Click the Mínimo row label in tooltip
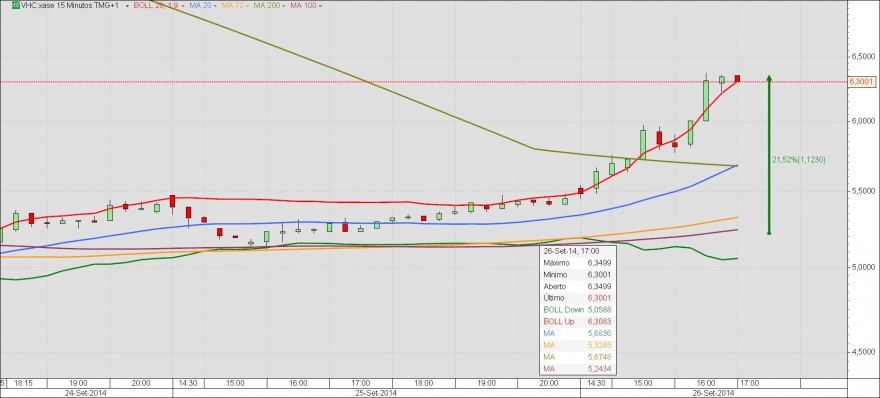880x398 pixels. pos(556,275)
